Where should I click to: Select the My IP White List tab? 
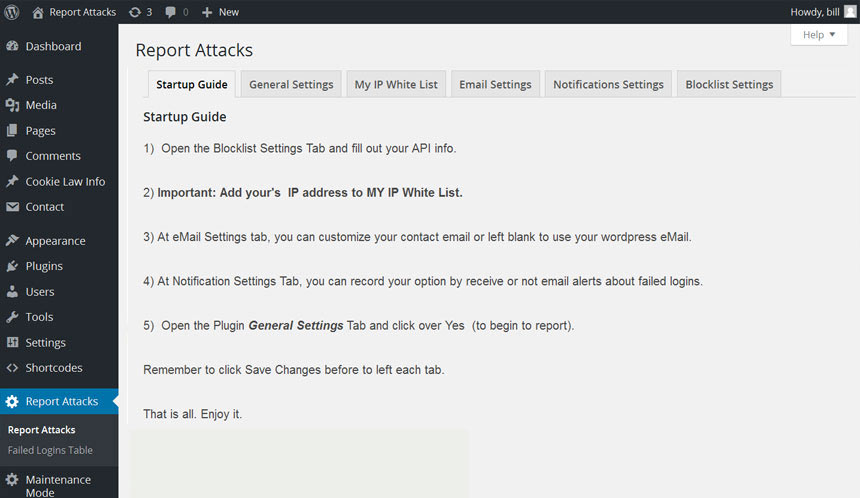396,85
